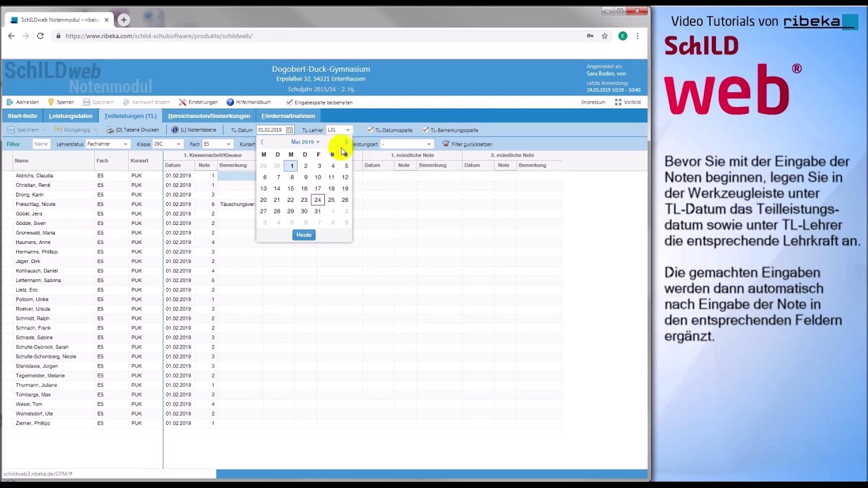Screen dimensions: 868x488
Task: Go to next month in calendar
Action: click(x=346, y=142)
